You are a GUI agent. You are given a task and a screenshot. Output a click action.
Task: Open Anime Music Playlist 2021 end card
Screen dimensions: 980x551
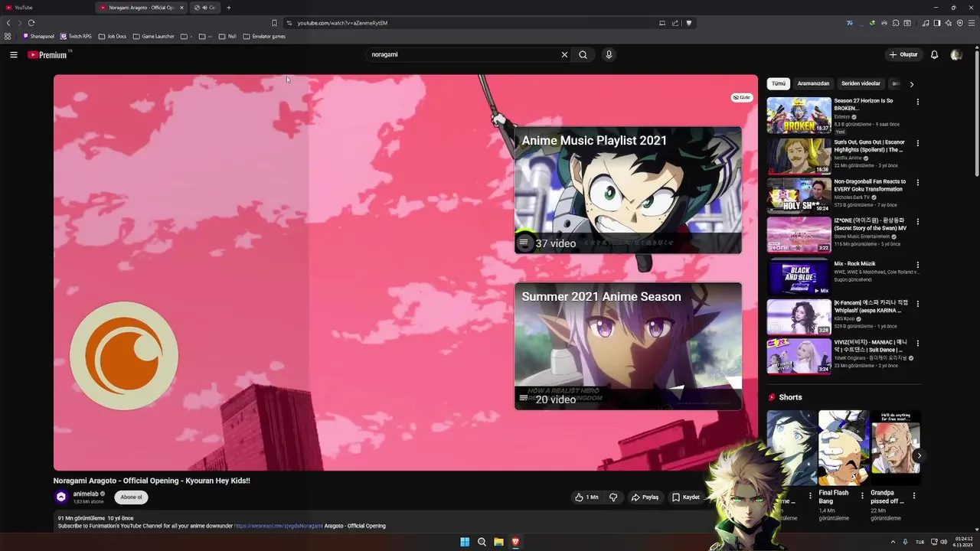(628, 190)
